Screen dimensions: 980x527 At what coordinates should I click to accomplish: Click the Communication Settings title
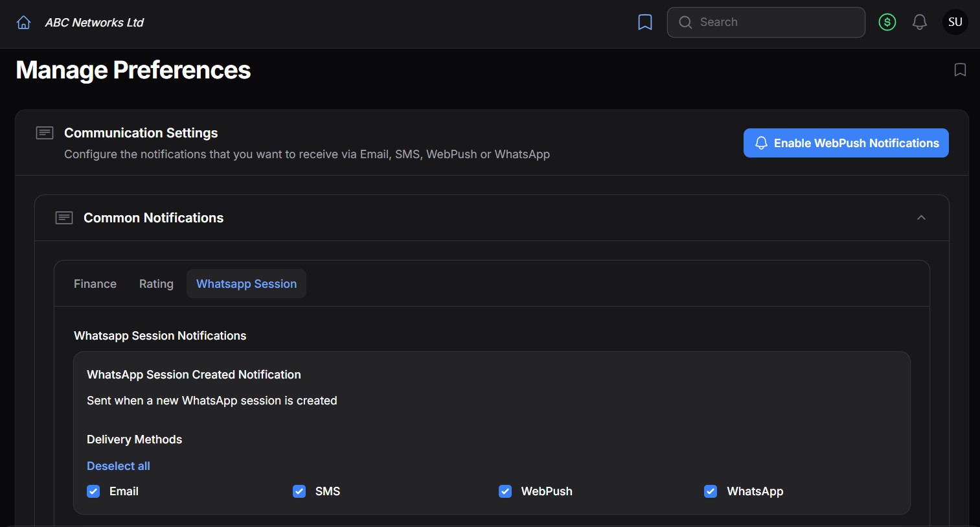pos(141,133)
